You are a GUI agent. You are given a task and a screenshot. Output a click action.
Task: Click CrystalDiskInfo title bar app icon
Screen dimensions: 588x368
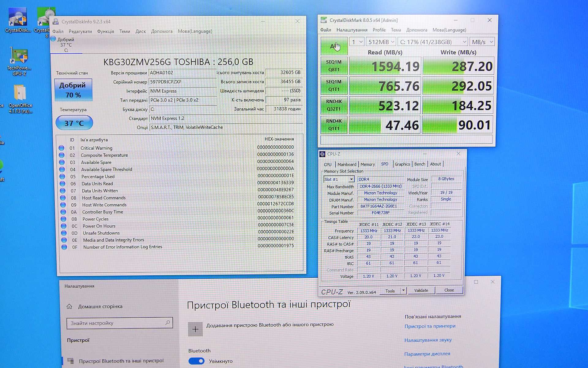56,21
